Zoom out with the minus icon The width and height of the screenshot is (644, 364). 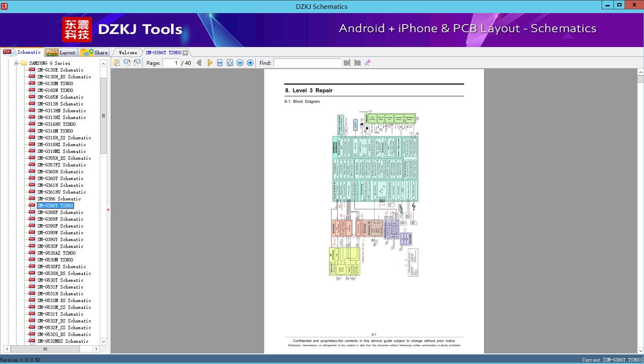tap(240, 63)
